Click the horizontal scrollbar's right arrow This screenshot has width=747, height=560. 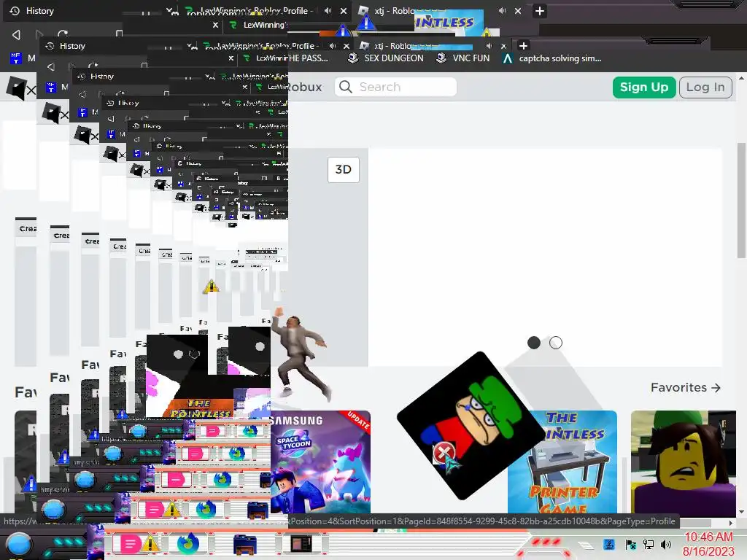tap(731, 522)
